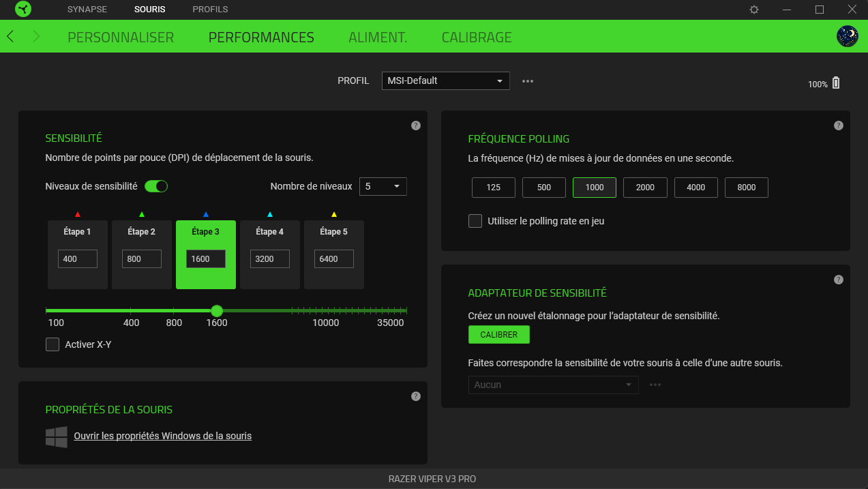The image size is (868, 489).
Task: Open help for Adaptateur de Sensibilité
Action: [x=839, y=280]
